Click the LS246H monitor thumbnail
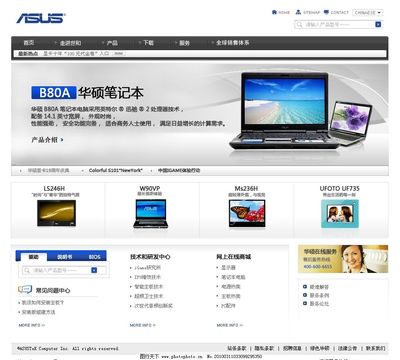 [x=56, y=213]
